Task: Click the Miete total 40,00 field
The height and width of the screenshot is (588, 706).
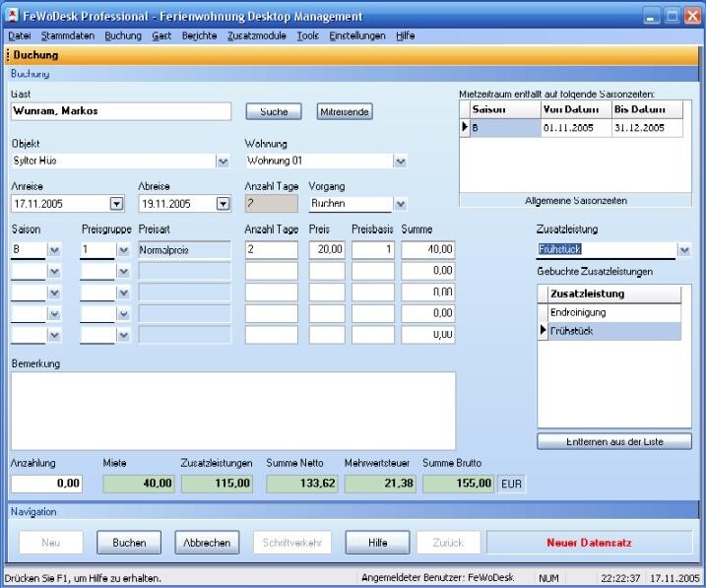Action: [139, 484]
